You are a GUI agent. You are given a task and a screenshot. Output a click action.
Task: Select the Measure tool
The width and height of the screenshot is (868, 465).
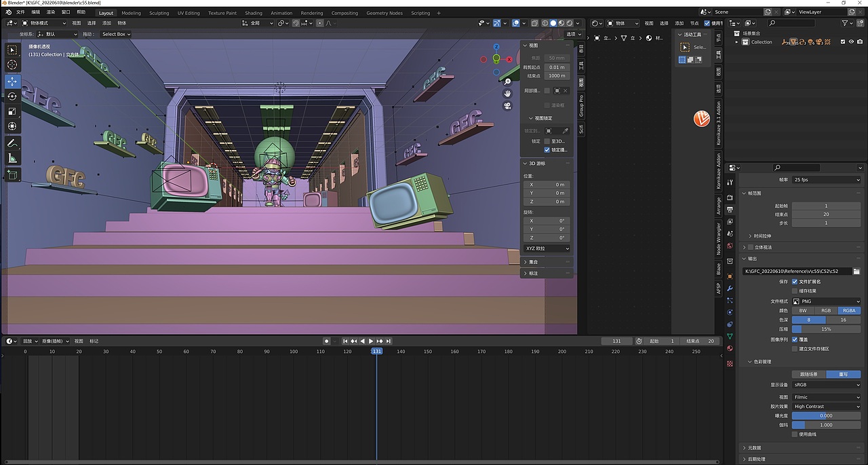(x=12, y=158)
